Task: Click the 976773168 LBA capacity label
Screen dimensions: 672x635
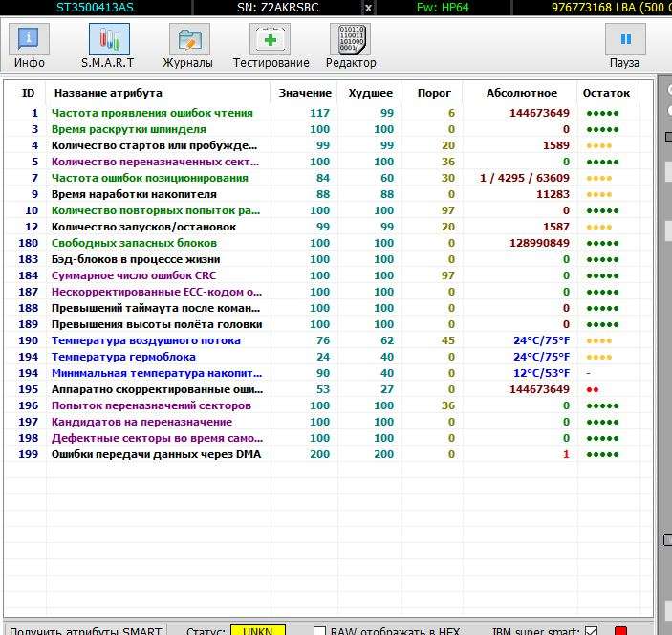Action: tap(611, 8)
